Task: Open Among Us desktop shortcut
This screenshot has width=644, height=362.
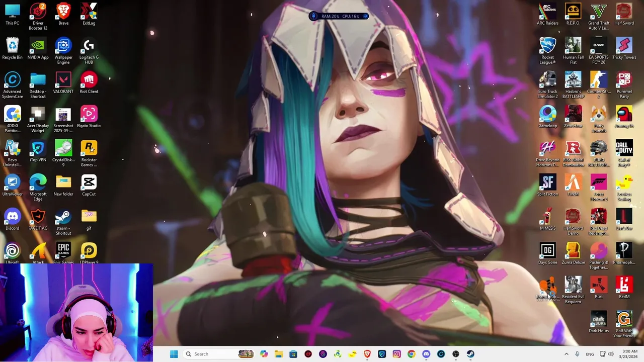Action: 624,117
